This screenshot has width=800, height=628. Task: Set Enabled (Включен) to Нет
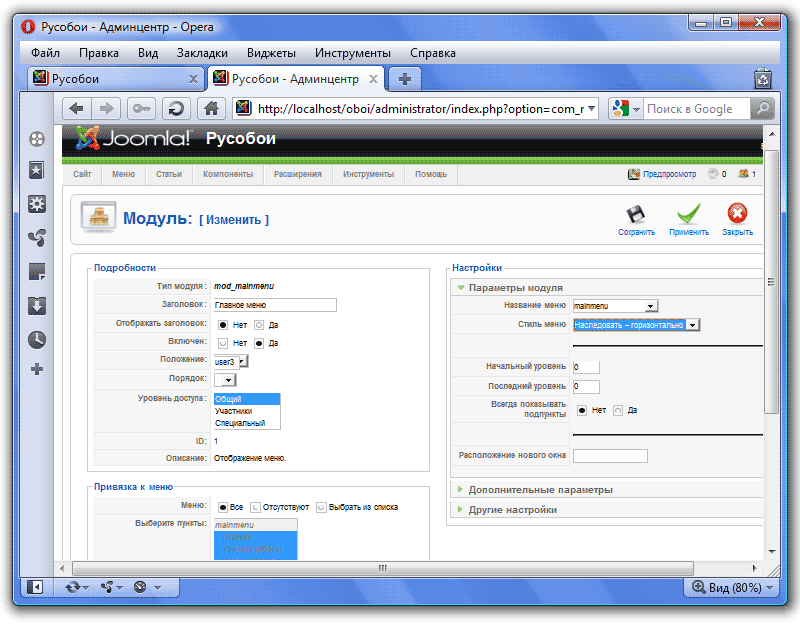(223, 343)
